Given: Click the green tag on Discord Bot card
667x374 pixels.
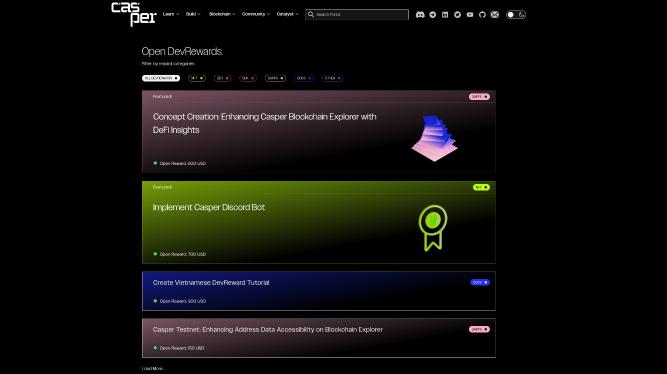Looking at the screenshot, I should click(481, 187).
